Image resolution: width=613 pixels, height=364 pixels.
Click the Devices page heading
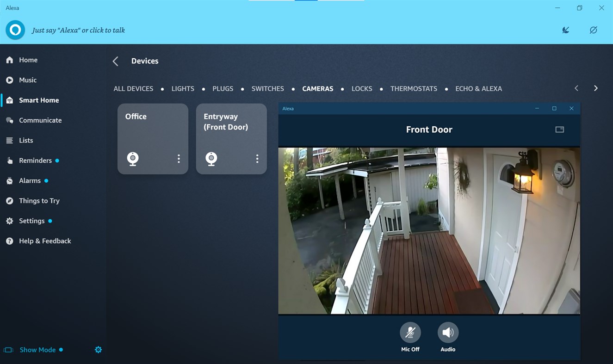145,61
